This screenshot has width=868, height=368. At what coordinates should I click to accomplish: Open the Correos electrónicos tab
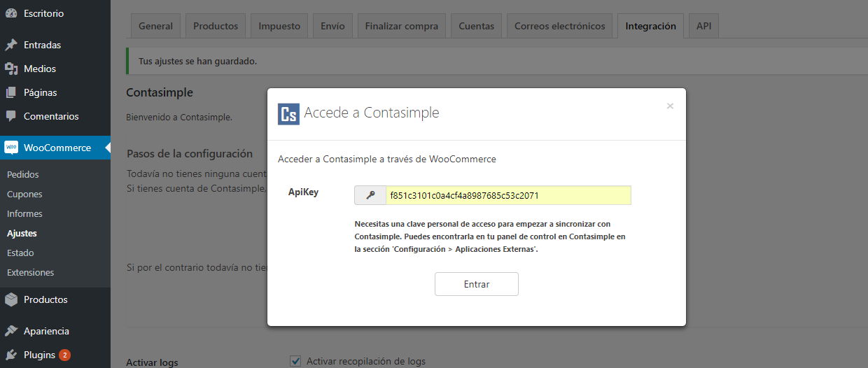[560, 26]
